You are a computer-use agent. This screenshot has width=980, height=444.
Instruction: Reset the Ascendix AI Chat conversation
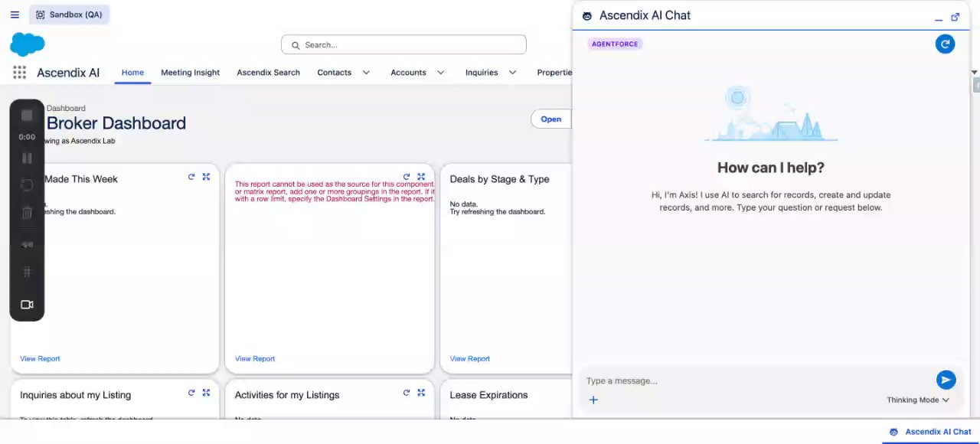[945, 44]
